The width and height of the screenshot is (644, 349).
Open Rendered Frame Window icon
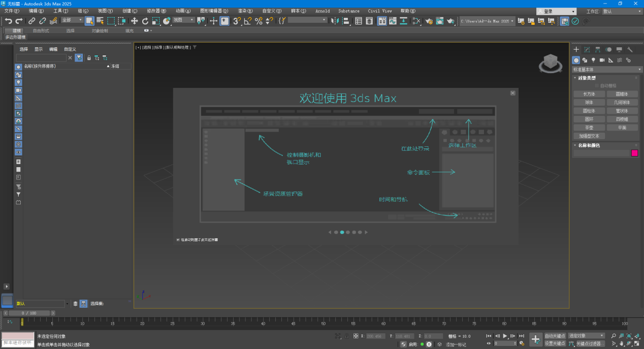[x=440, y=21]
